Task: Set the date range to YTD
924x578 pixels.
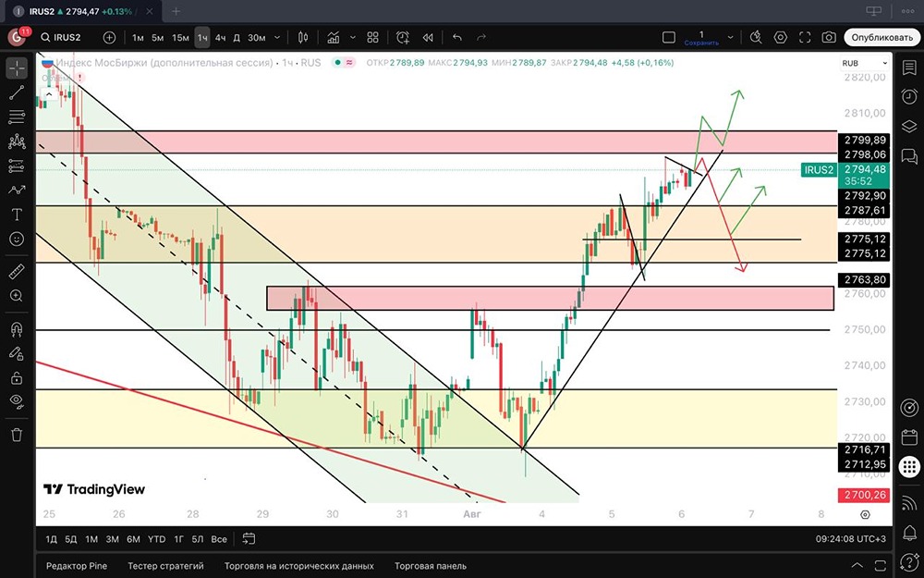Action: (x=156, y=539)
